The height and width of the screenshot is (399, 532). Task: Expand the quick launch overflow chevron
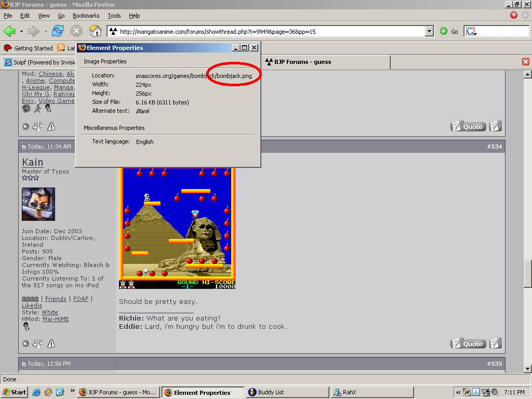pyautogui.click(x=72, y=391)
